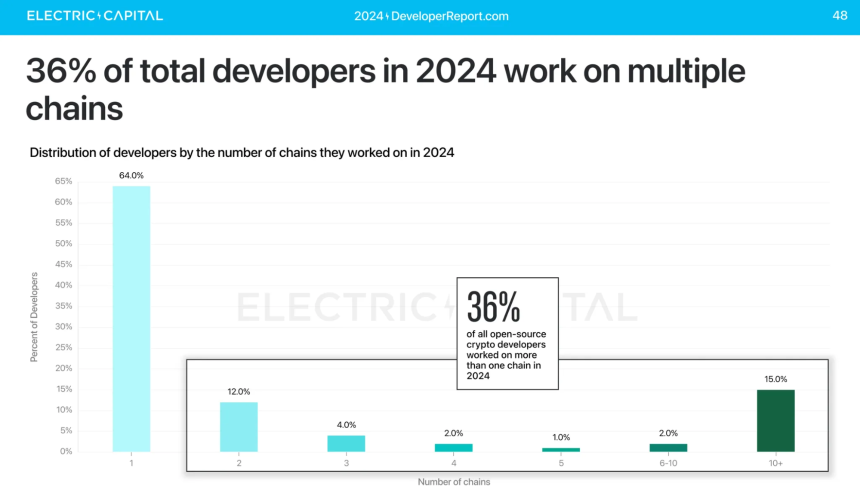Click the 36% callout box
860x490 pixels.
click(x=508, y=334)
